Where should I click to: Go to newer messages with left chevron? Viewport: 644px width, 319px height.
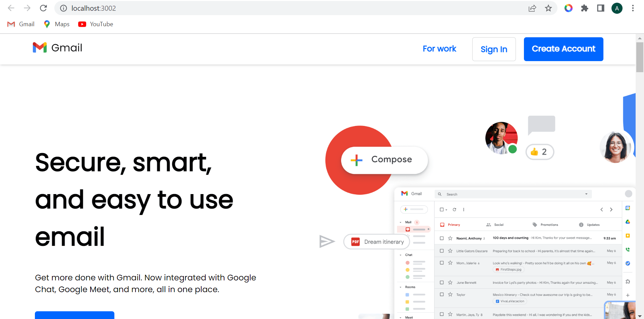(602, 210)
